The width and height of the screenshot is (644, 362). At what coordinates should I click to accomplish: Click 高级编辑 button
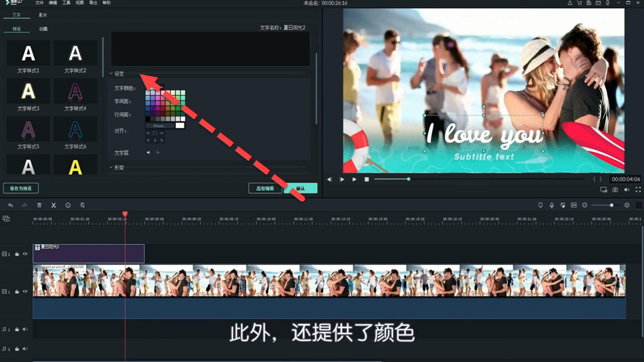coord(265,189)
